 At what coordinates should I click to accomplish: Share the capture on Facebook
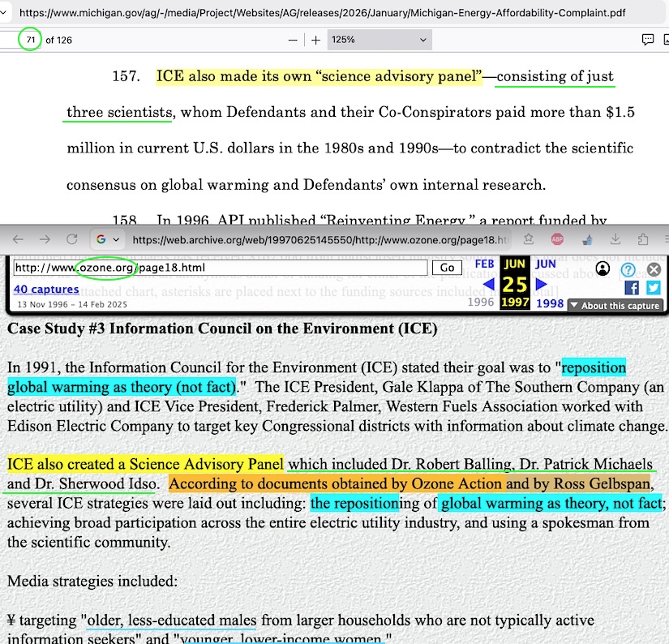coord(632,287)
